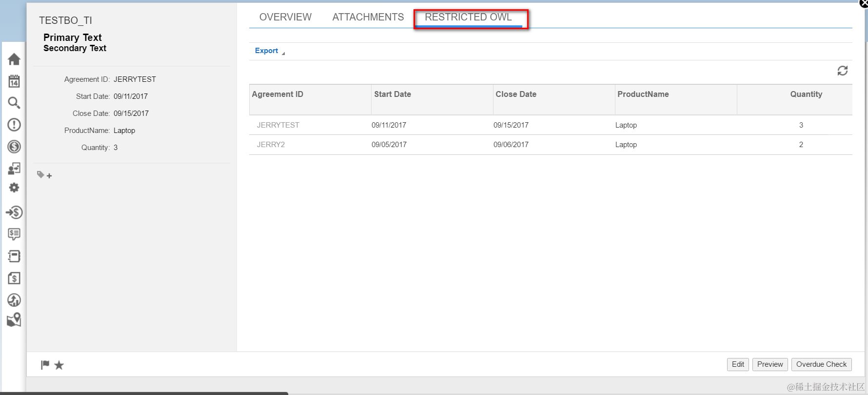868x395 pixels.
Task: Click Close Date value in details pane
Action: pos(131,113)
